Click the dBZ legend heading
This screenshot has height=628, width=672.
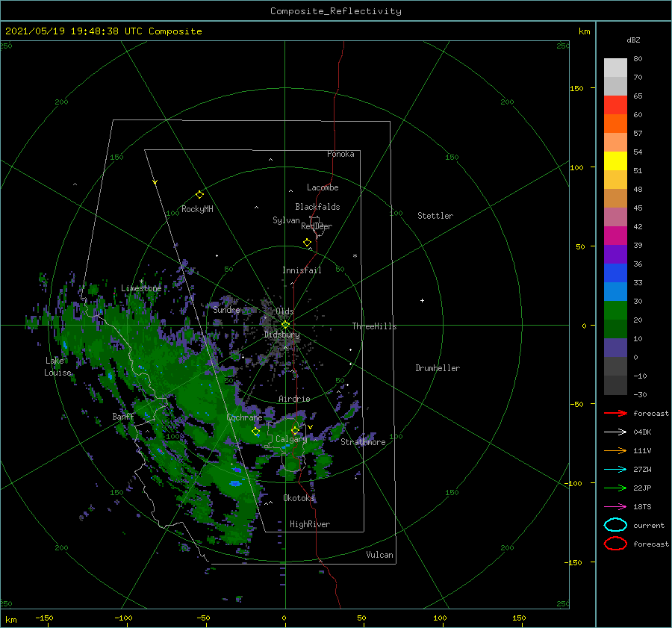click(633, 40)
